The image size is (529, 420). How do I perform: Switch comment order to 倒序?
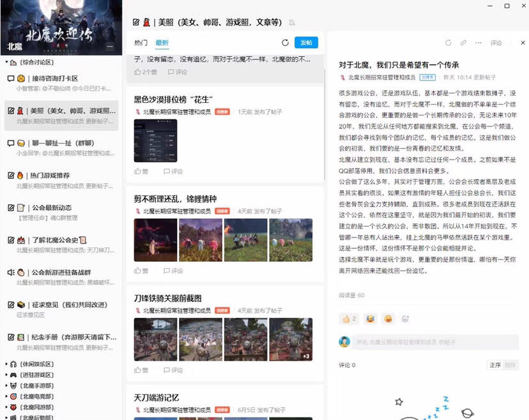coord(510,365)
